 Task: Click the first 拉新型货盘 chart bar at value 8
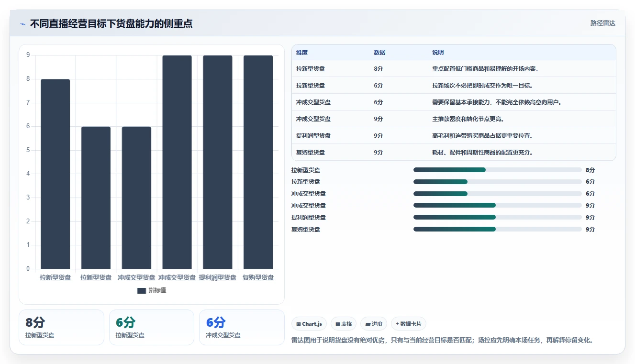pos(55,174)
